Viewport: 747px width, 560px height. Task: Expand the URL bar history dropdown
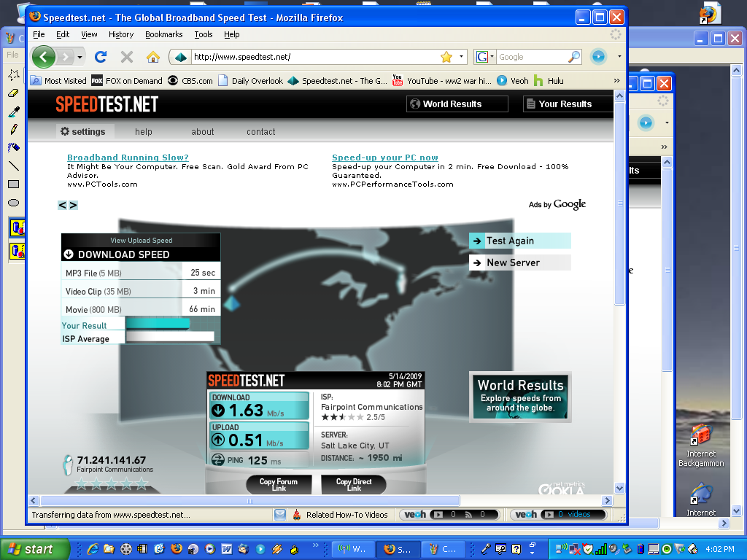(462, 57)
